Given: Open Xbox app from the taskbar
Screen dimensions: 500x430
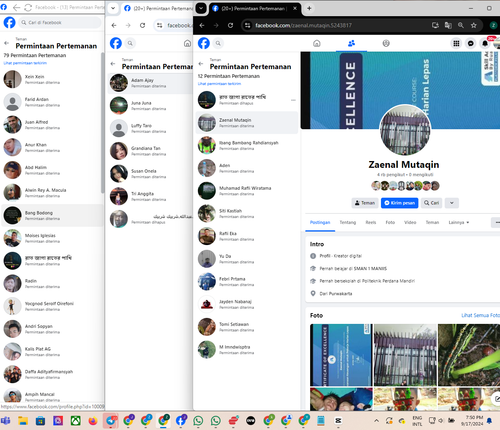Looking at the screenshot, I should click(76, 421).
